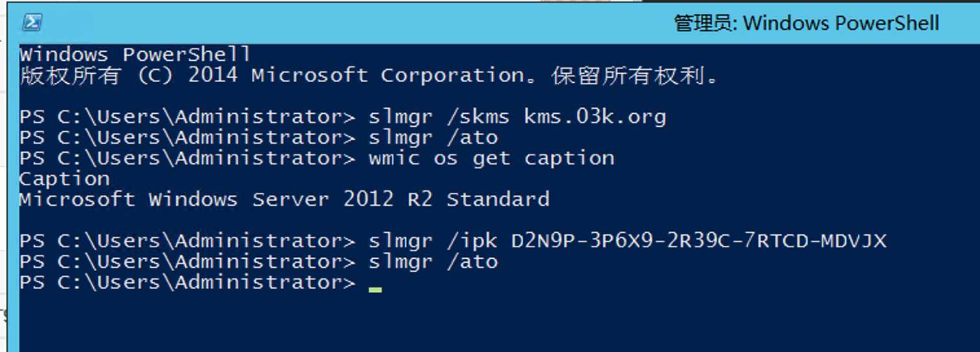
Task: Click the "Caption" output header line
Action: click(64, 179)
